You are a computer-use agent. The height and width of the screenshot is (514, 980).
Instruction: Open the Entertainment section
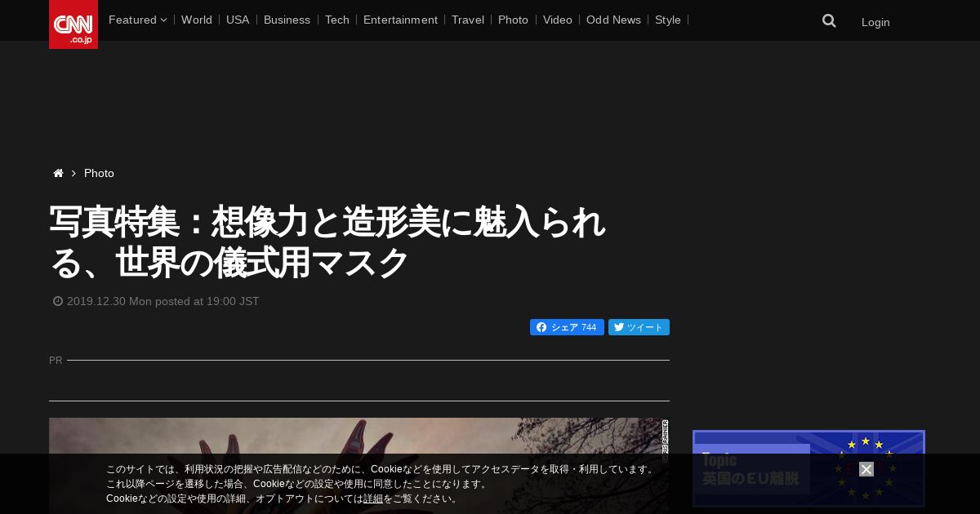[400, 20]
